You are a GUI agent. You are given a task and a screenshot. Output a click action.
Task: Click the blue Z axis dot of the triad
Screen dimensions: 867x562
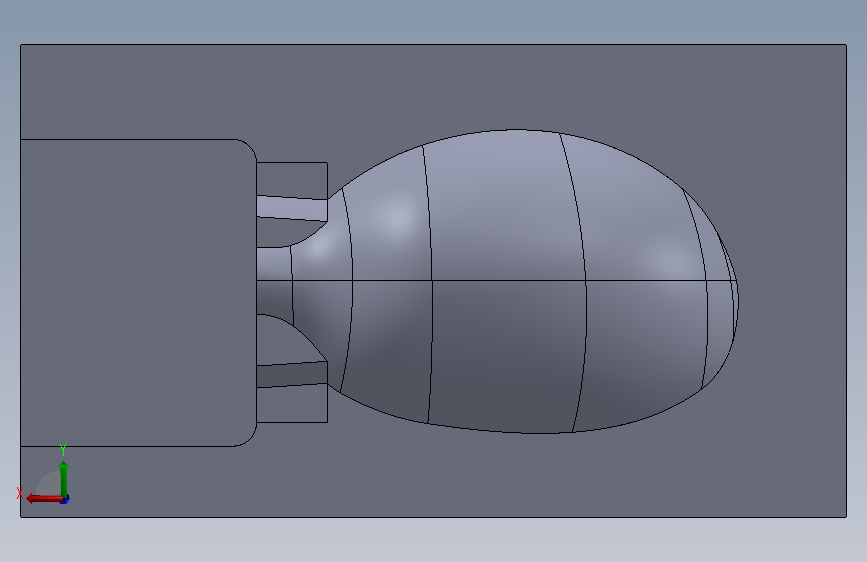tap(65, 500)
